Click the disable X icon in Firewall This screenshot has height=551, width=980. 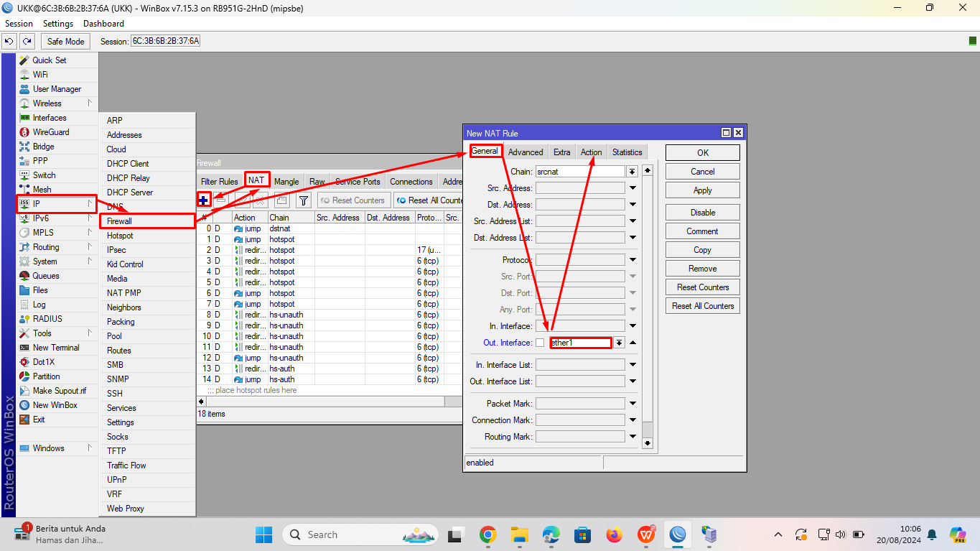click(260, 200)
